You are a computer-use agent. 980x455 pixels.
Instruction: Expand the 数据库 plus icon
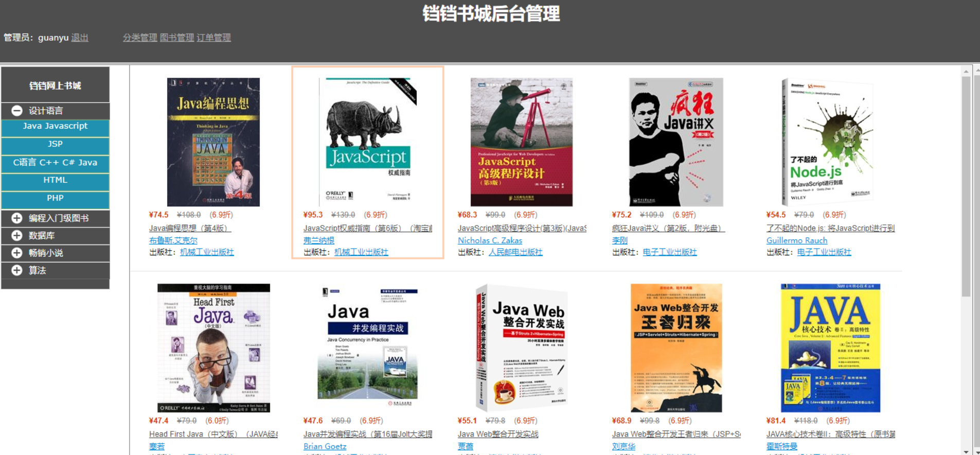pos(17,236)
